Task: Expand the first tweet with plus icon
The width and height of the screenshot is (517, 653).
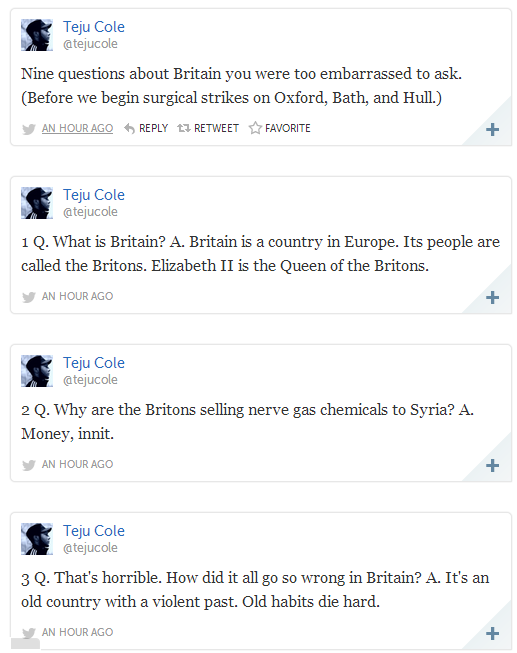Action: point(492,130)
